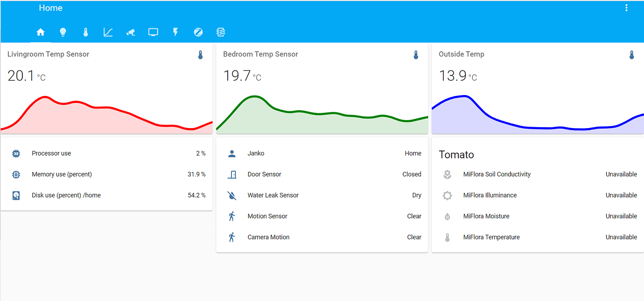Click the Processor use CPU icon
644x301 pixels.
[x=16, y=153]
